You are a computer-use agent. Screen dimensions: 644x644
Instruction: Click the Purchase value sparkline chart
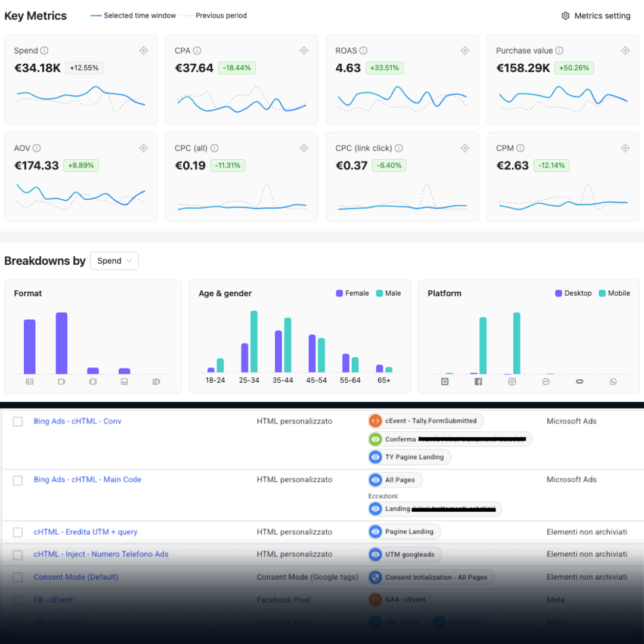[563, 99]
